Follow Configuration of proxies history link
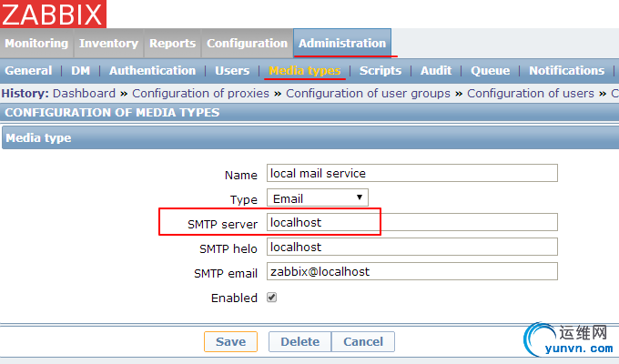Image resolution: width=619 pixels, height=364 pixels. coord(200,94)
